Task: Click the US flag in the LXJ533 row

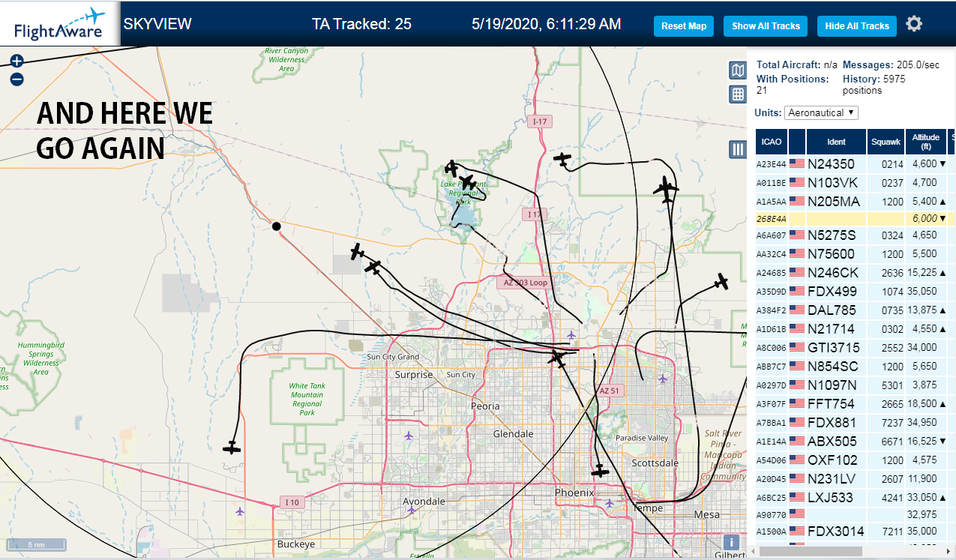Action: [796, 497]
